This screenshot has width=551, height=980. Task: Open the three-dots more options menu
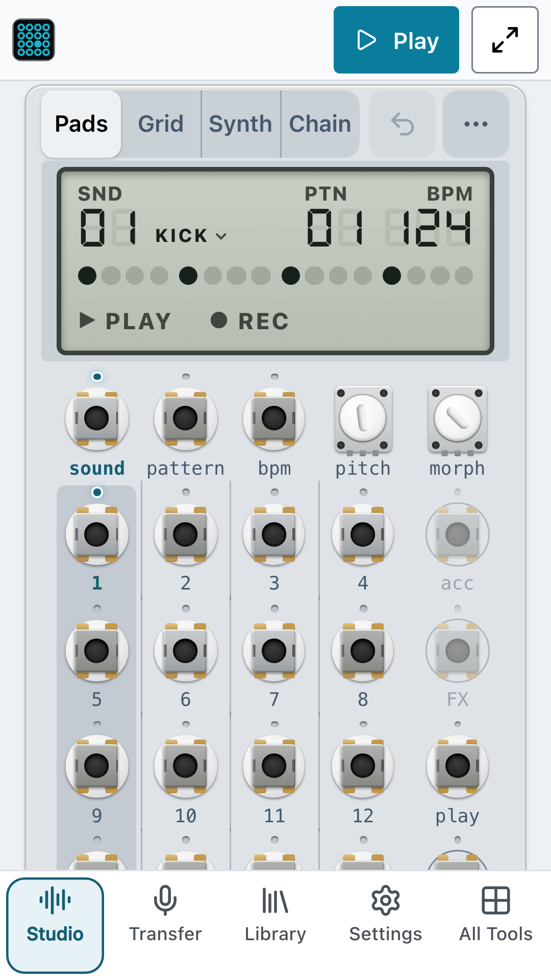(476, 124)
